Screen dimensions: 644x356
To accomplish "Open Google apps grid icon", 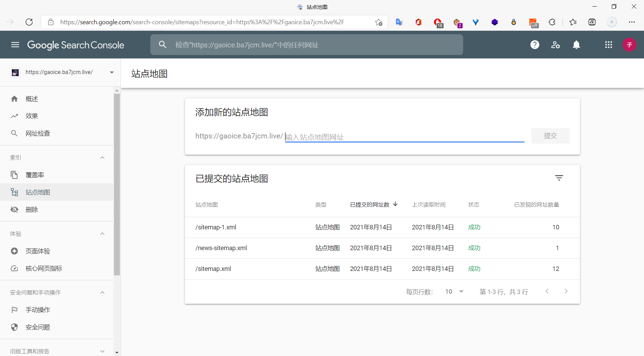I will click(609, 45).
